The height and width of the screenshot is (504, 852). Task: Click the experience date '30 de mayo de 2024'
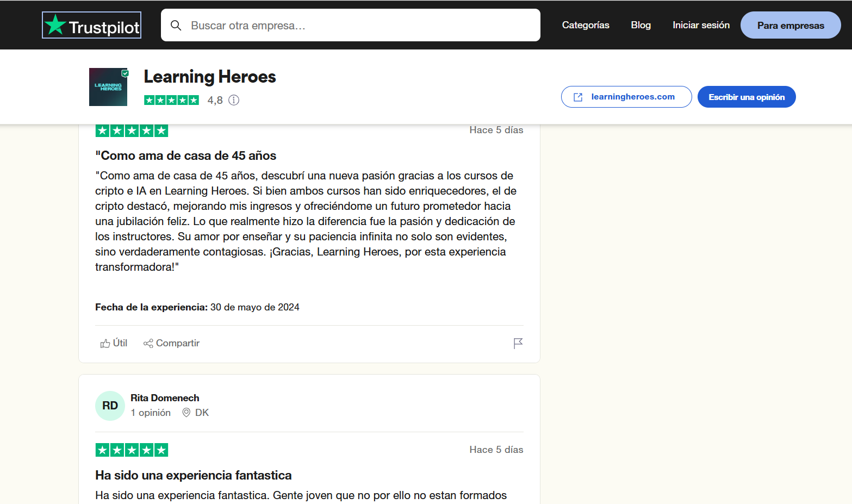coord(255,307)
